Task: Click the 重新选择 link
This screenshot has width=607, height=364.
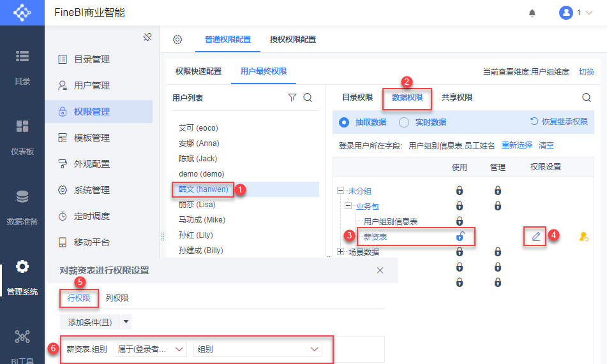Action: [x=516, y=145]
